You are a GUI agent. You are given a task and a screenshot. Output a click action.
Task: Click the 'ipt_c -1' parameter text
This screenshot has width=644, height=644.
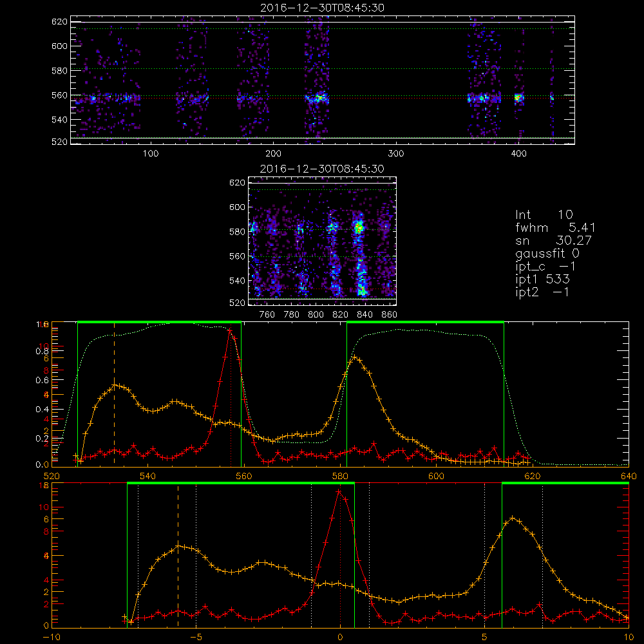point(545,267)
